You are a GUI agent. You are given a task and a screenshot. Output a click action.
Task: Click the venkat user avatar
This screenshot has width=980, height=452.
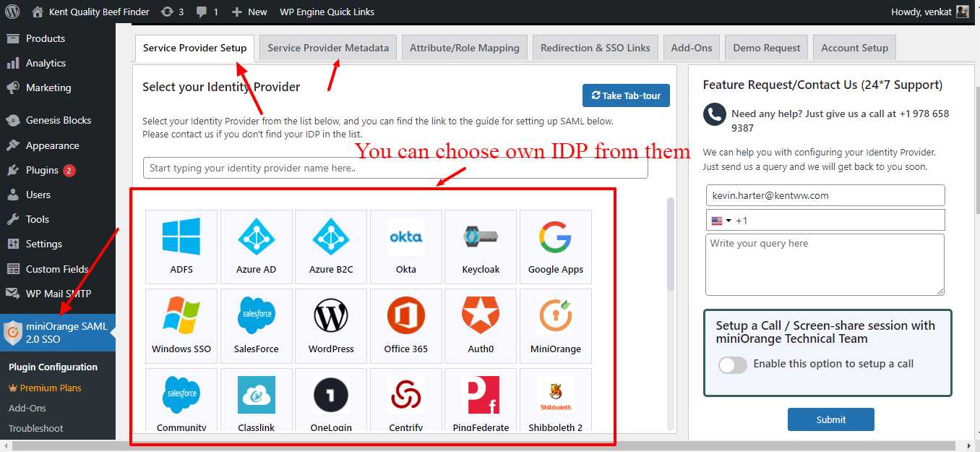pos(963,12)
